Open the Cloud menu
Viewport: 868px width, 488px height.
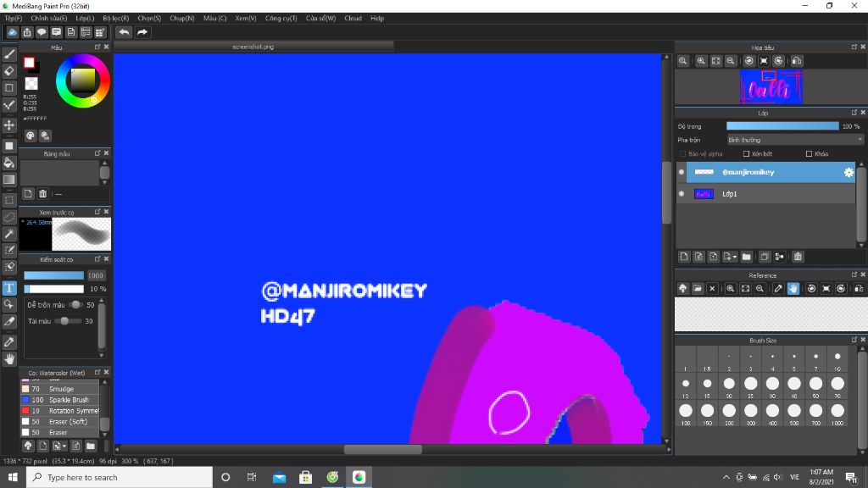(x=353, y=19)
